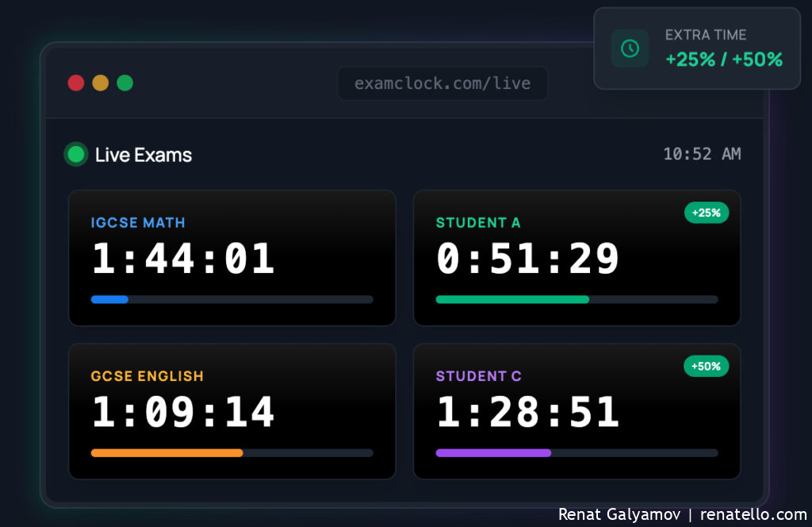Click the 10:52 AM clock display
The image size is (812, 527).
coord(702,154)
